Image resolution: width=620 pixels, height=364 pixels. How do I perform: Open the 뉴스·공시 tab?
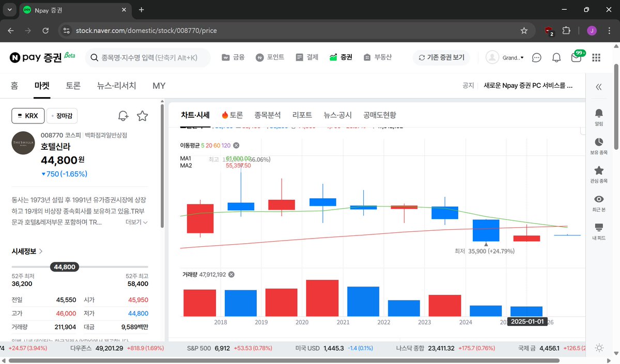click(338, 115)
